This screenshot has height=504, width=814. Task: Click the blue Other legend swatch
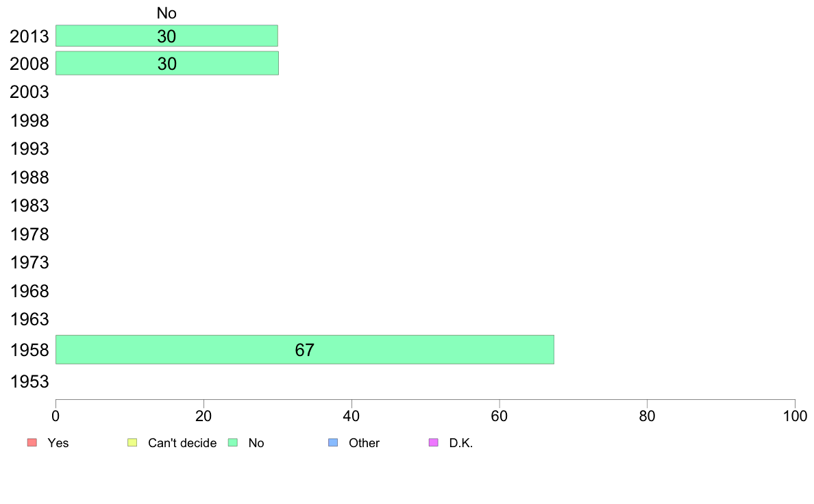pos(333,443)
